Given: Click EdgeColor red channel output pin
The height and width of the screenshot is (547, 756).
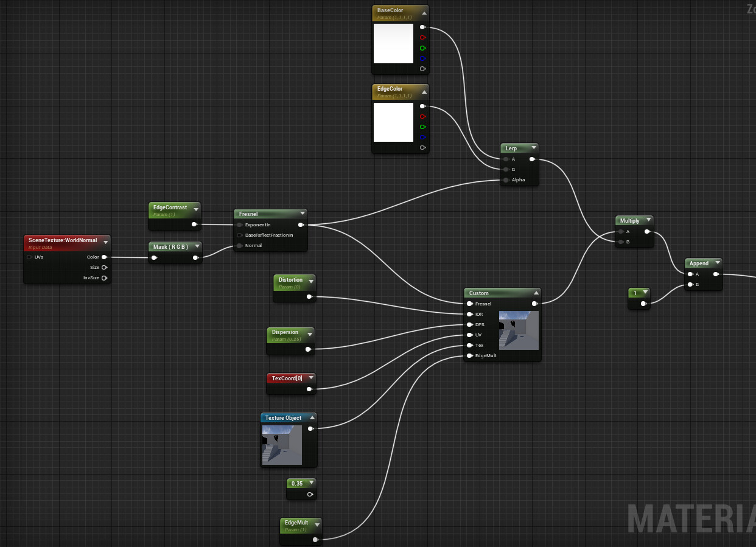Looking at the screenshot, I should point(423,117).
